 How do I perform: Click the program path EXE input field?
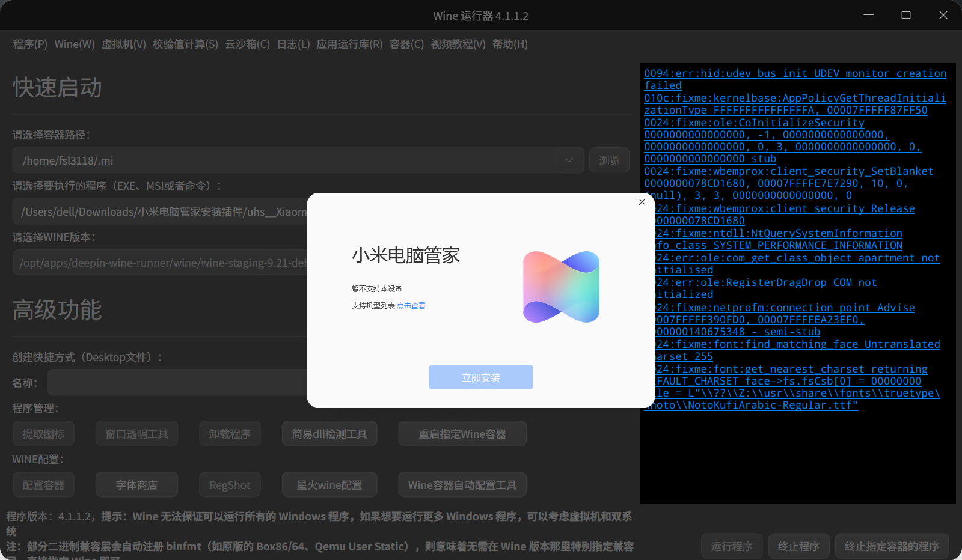point(160,212)
